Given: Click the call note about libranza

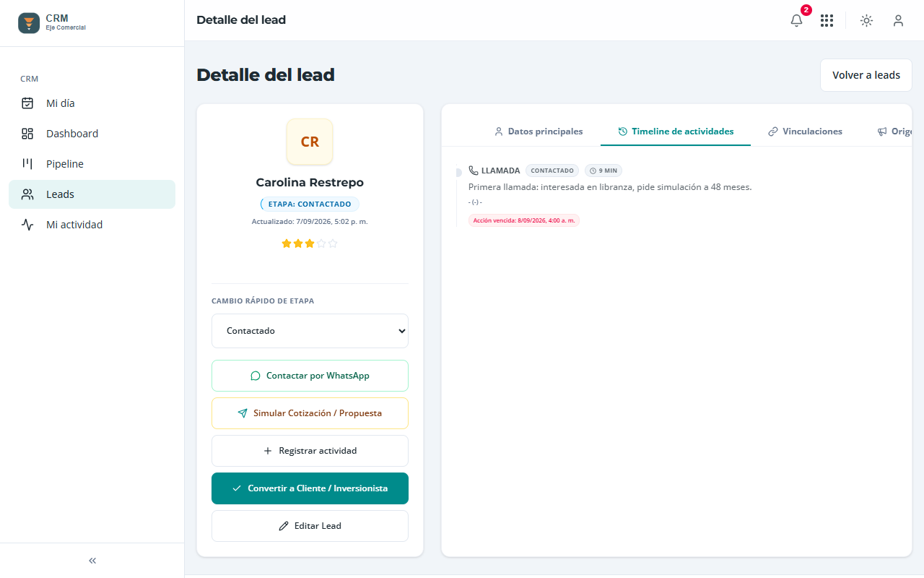Looking at the screenshot, I should pyautogui.click(x=610, y=187).
